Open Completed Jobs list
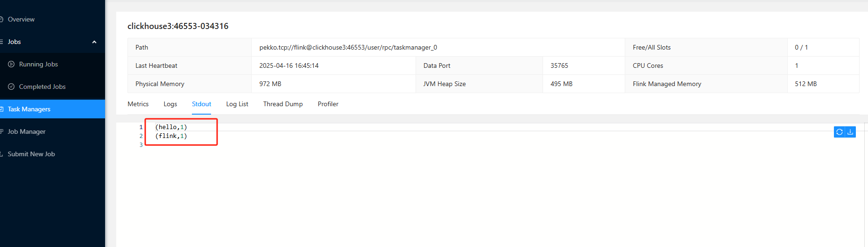The height and width of the screenshot is (247, 868). pos(42,87)
